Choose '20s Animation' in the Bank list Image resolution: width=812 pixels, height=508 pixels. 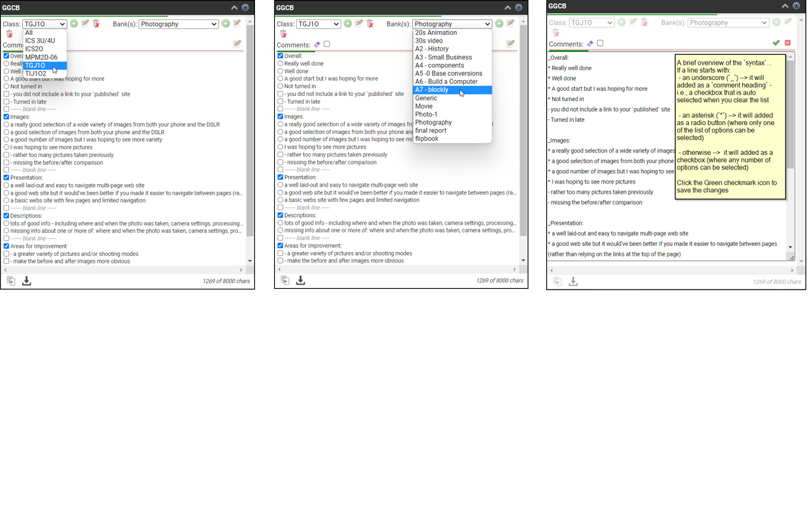[x=452, y=32]
